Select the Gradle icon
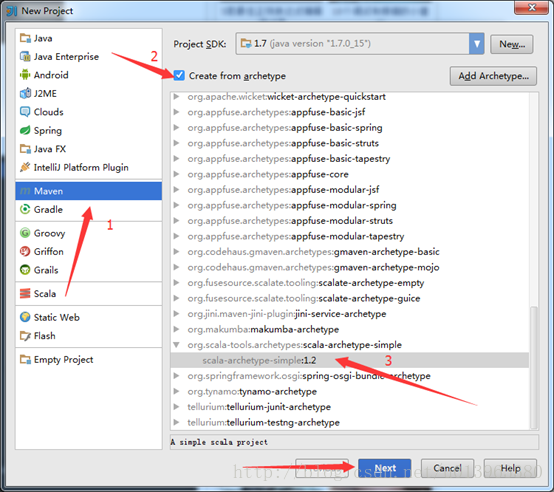This screenshot has width=554, height=492. coord(25,209)
